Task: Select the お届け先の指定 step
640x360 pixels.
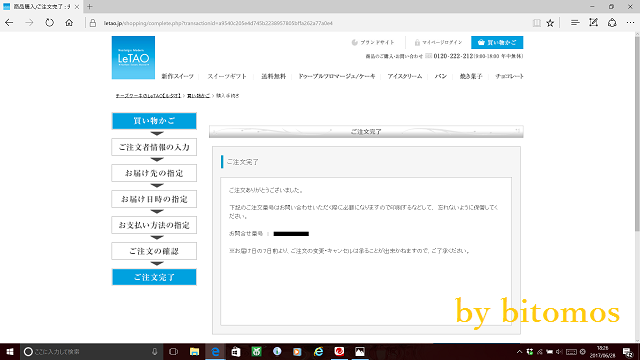Action: pos(154,173)
